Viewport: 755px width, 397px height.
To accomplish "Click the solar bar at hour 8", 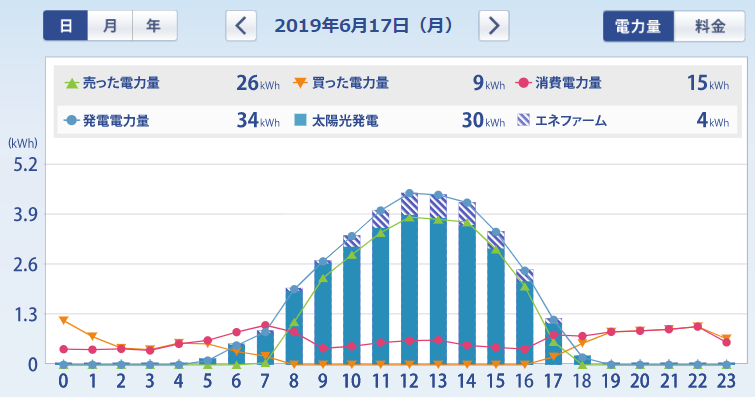I will 294,328.
